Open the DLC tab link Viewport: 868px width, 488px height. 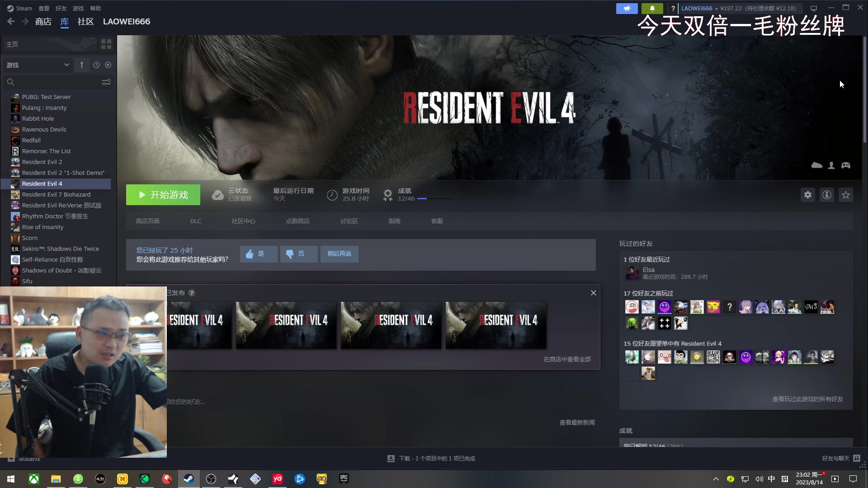point(195,221)
